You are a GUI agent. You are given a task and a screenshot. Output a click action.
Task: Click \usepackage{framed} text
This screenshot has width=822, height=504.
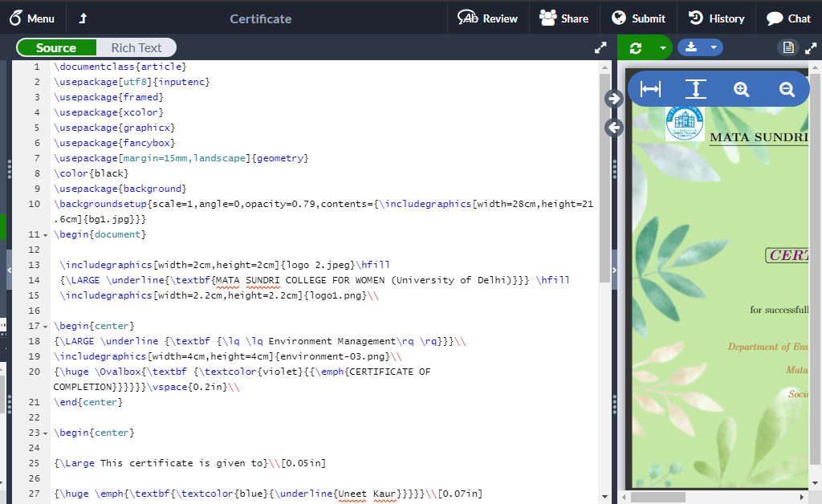click(x=108, y=97)
